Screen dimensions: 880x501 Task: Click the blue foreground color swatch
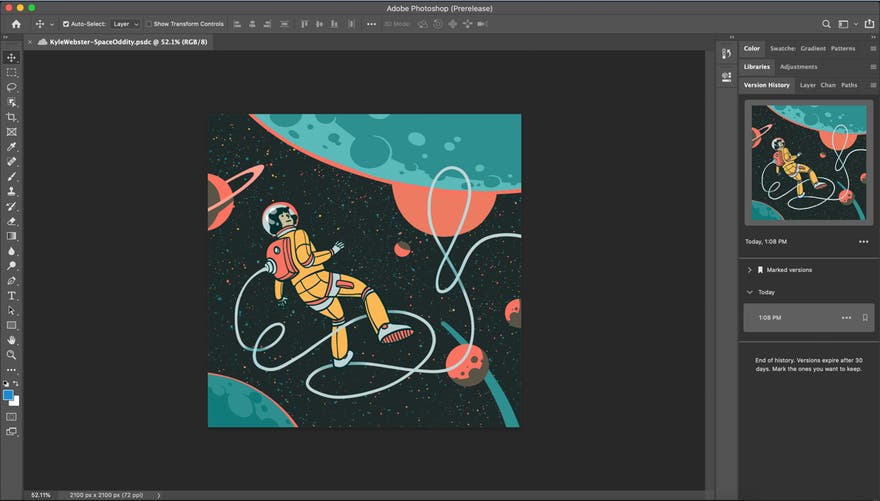(x=9, y=395)
